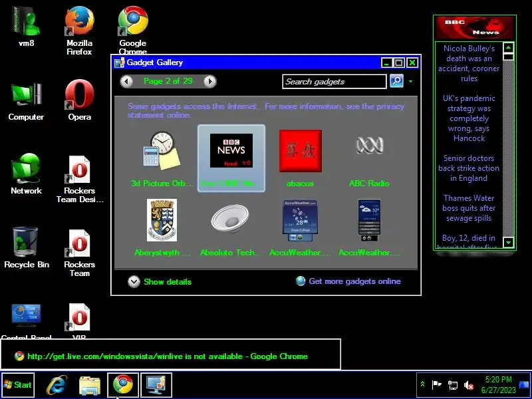Open Nicola Bulley's death headline
This screenshot has width=532, height=399.
click(469, 63)
